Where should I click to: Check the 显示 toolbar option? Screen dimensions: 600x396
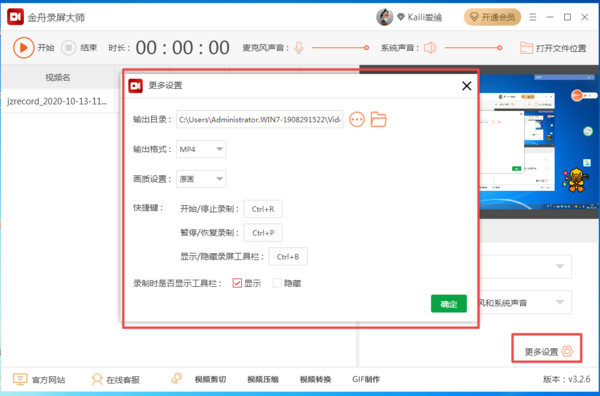237,283
